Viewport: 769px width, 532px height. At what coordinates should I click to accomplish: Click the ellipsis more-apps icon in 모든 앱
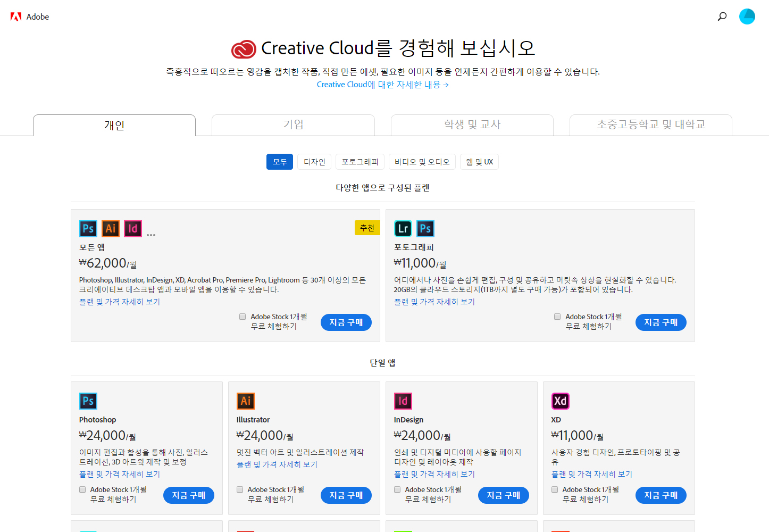coord(151,235)
